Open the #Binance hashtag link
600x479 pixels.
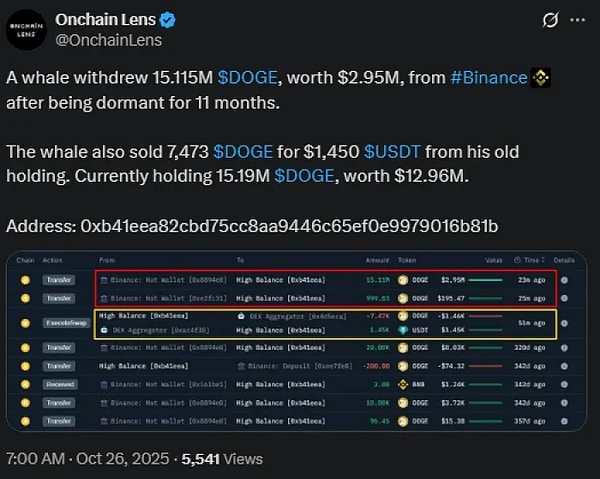click(488, 78)
